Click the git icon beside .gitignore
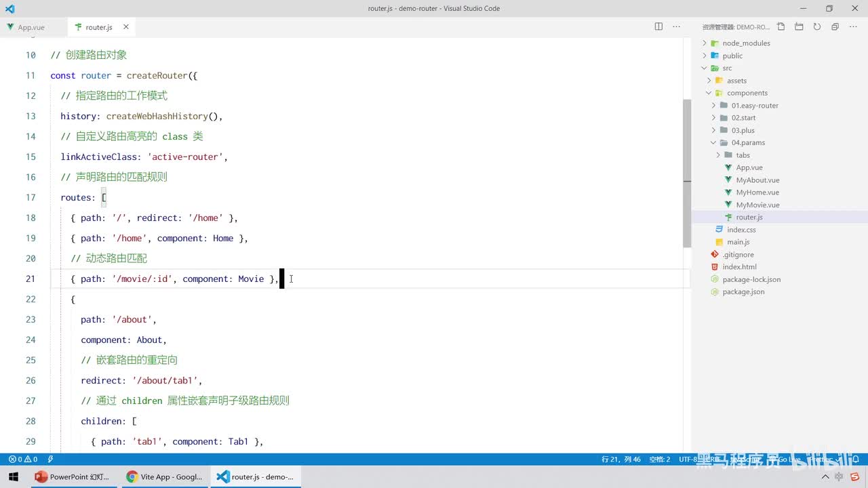Viewport: 868px width, 488px height. [715, 255]
